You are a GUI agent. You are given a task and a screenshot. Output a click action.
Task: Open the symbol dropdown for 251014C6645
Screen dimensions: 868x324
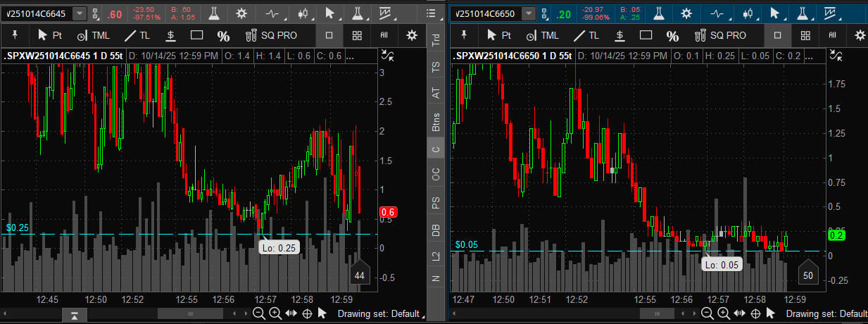80,13
